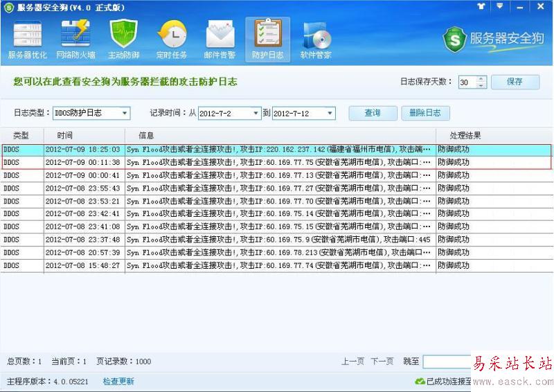This screenshot has width=554, height=392.
Task: Sort by the 时间 column header
Action: click(84, 135)
